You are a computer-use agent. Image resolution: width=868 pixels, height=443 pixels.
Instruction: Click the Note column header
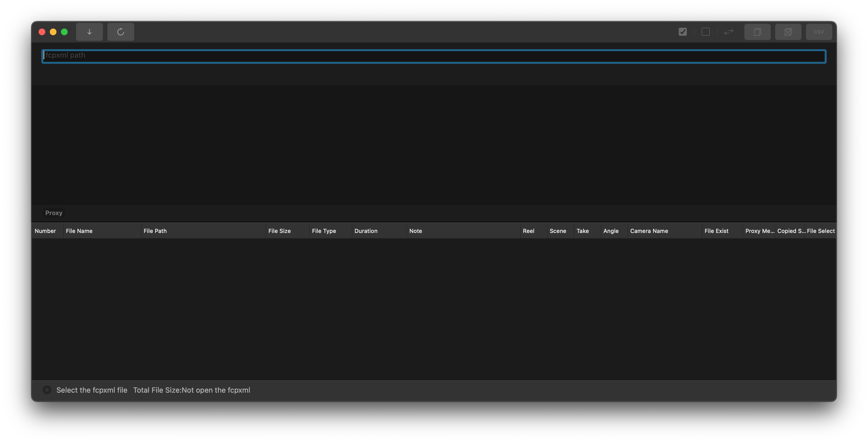[416, 231]
